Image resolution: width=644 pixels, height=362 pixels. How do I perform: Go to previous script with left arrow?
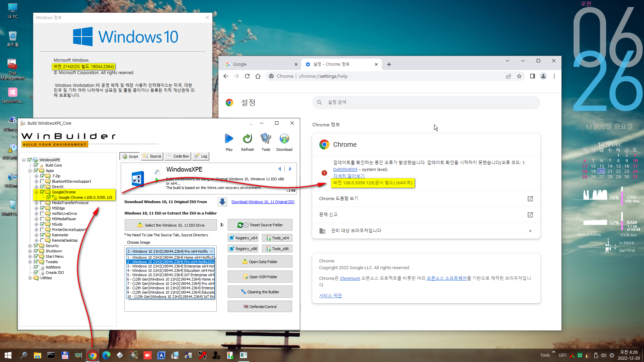click(280, 169)
